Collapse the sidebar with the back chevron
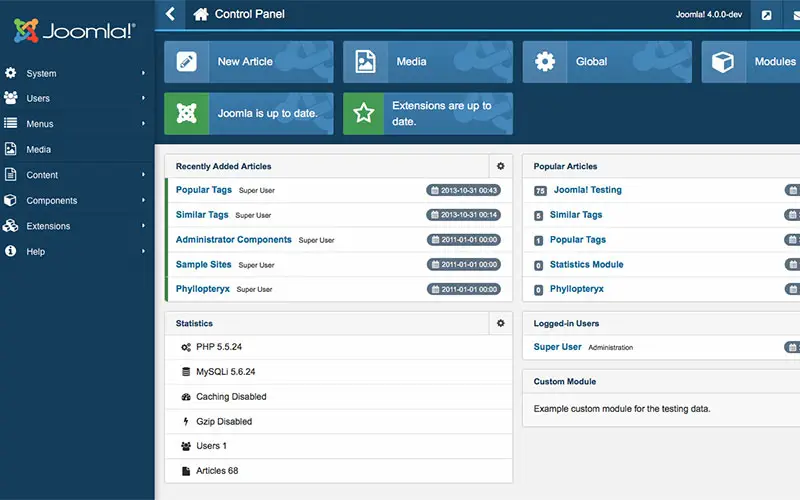 [170, 14]
